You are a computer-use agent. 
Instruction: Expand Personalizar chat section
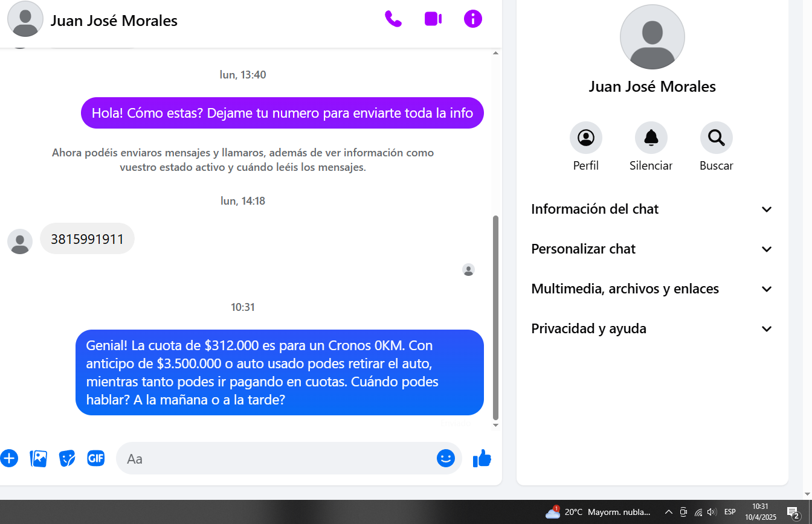click(x=652, y=249)
